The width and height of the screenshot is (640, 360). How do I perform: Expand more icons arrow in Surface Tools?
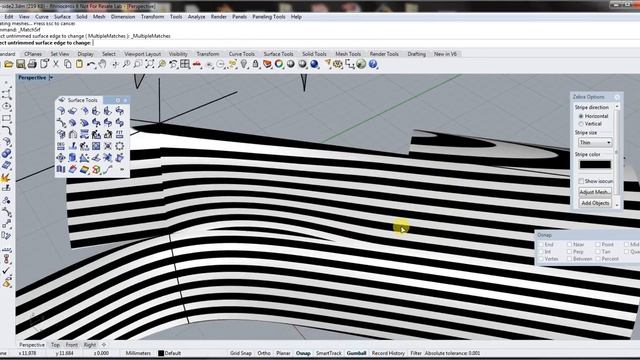tap(122, 169)
